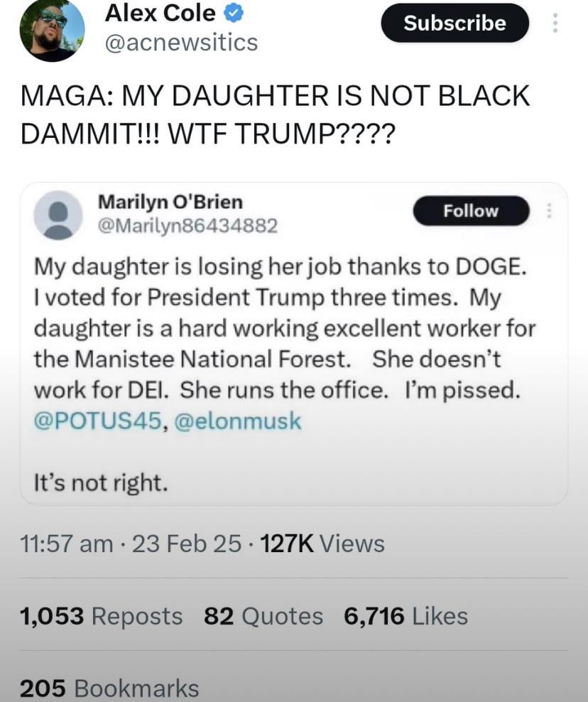
Task: Open the @Marilyn86434882 handle
Action: (x=187, y=226)
